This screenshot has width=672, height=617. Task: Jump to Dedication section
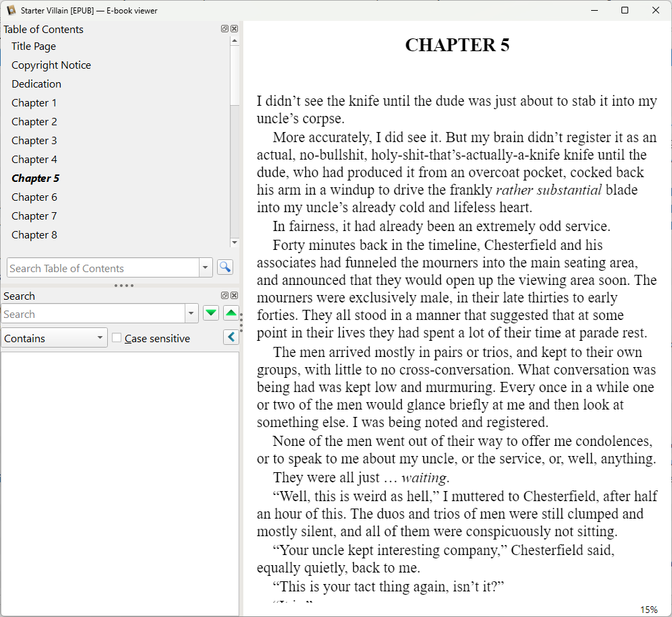coord(36,84)
